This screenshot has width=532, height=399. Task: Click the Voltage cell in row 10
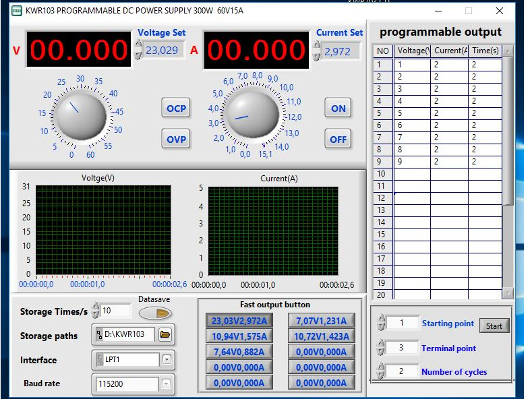[x=412, y=174]
